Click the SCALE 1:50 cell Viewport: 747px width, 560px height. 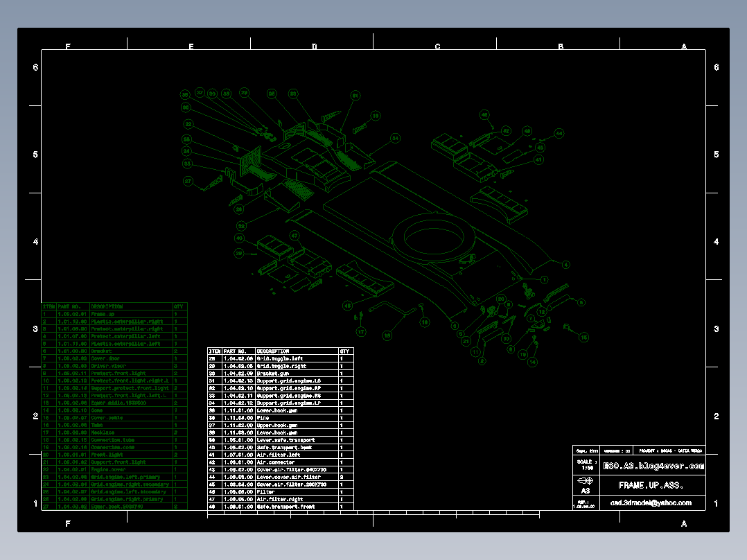tap(588, 465)
